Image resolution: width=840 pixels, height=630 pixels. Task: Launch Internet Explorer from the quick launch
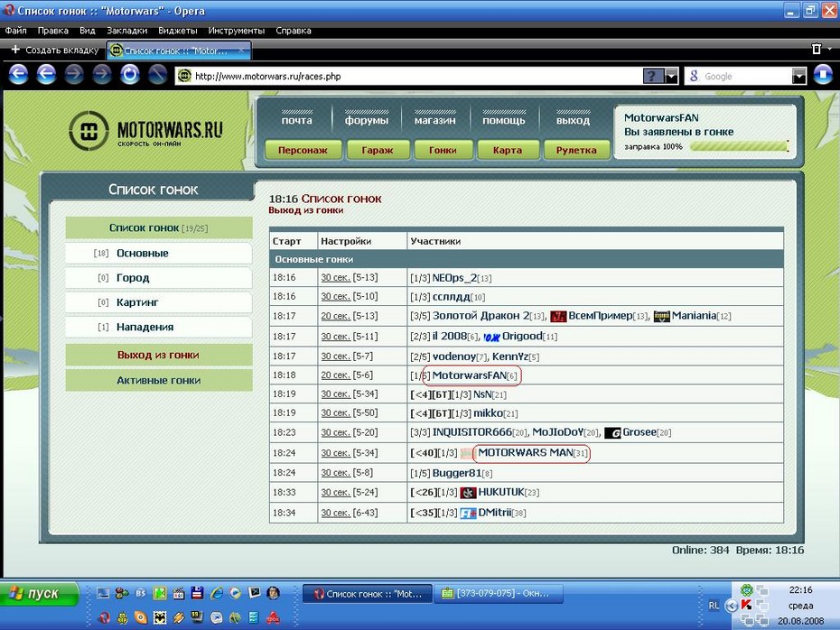[x=217, y=592]
